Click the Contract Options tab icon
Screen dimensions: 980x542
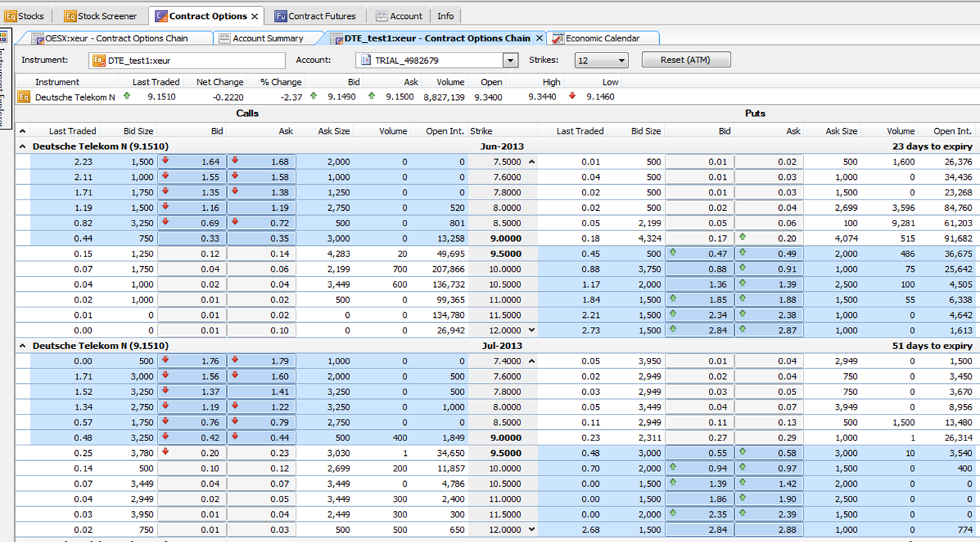click(161, 15)
